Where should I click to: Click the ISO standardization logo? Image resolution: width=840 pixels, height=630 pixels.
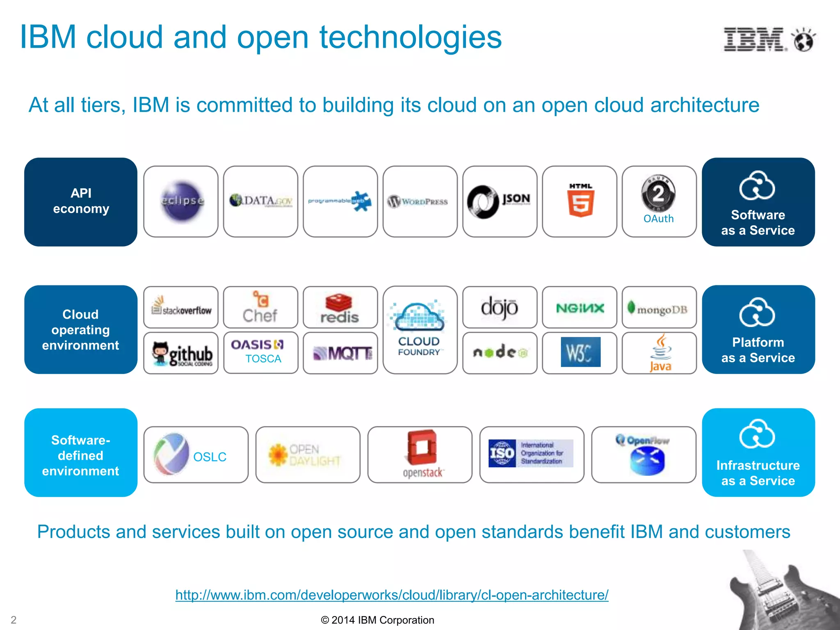(x=532, y=454)
